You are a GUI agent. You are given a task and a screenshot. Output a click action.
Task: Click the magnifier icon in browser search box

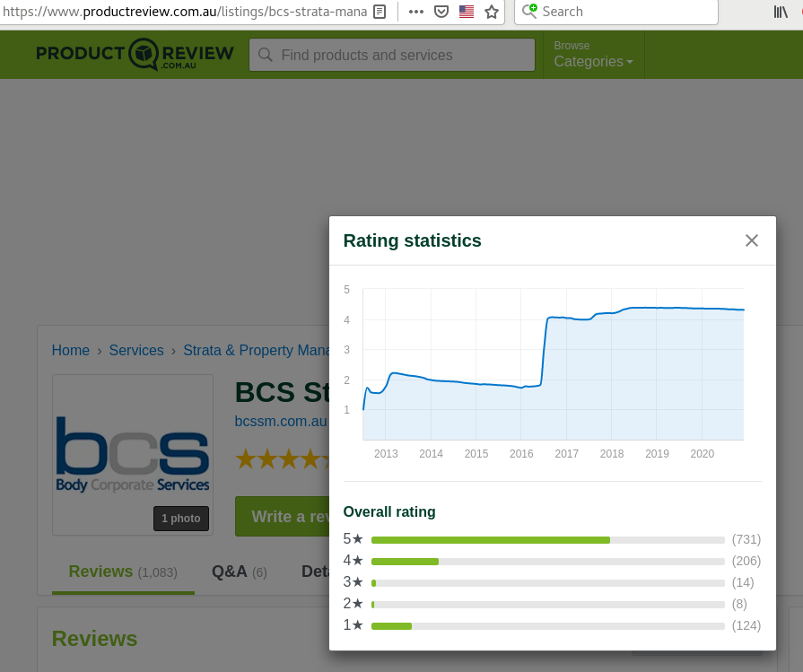(529, 11)
